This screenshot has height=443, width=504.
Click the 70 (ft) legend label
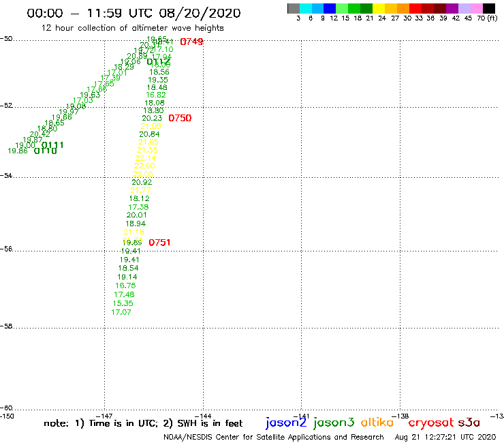487,18
